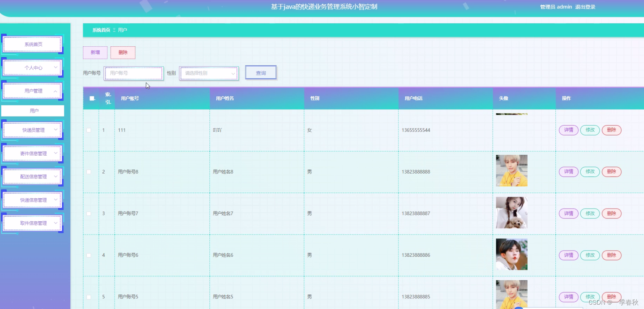
Task: Toggle the select-all checkbox in table header
Action: (x=92, y=98)
